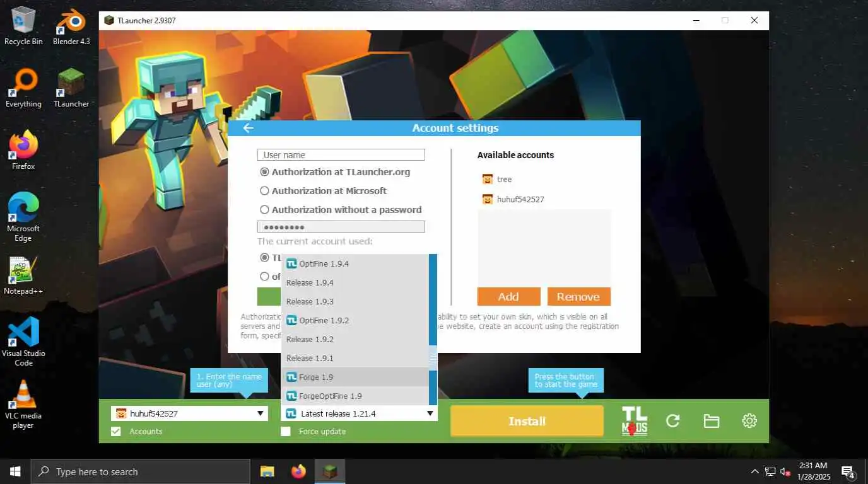Choose Release 1.9.1 from version list

point(355,358)
